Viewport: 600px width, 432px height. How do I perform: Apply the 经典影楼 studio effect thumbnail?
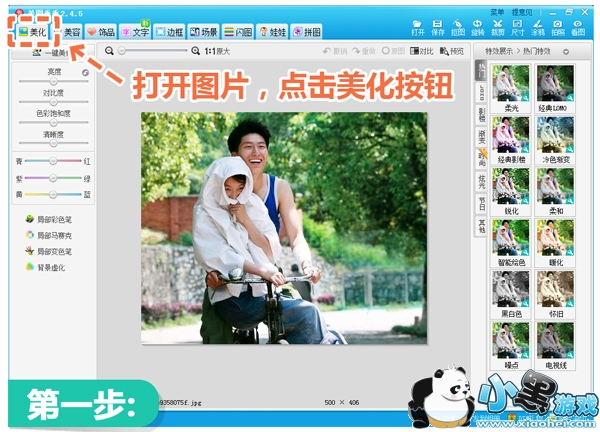pos(511,140)
